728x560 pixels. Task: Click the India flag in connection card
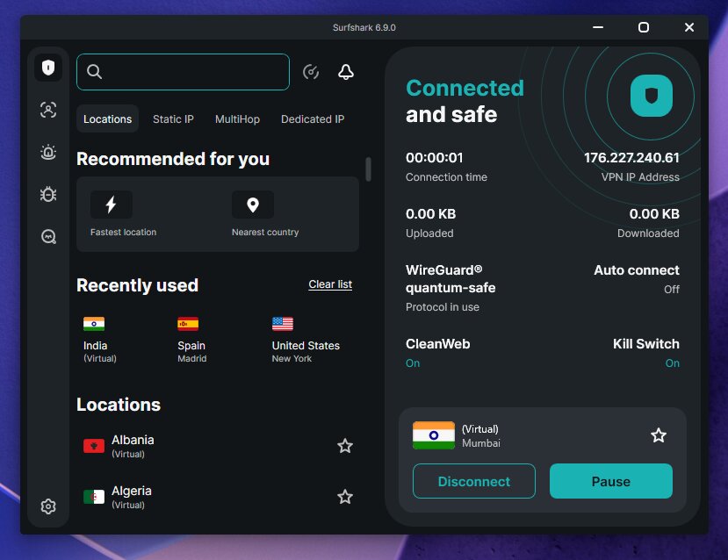pyautogui.click(x=434, y=435)
